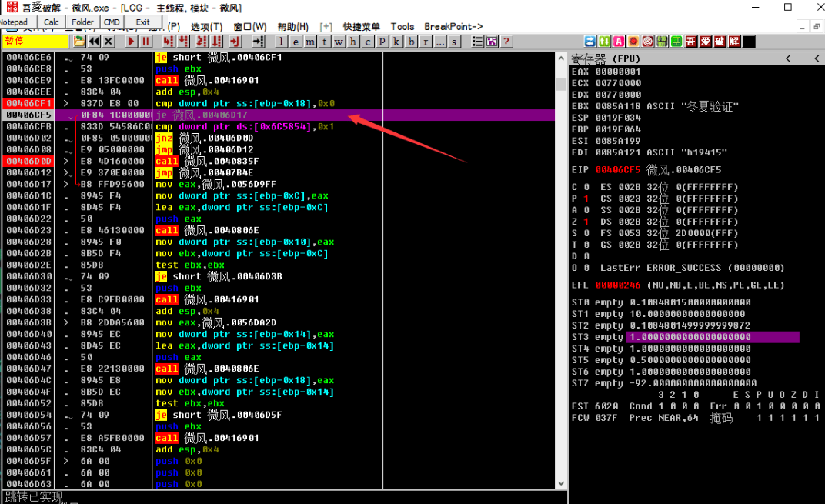Open the Executable modules 'e' icon
Screen dimensions: 825x504
pos(296,42)
